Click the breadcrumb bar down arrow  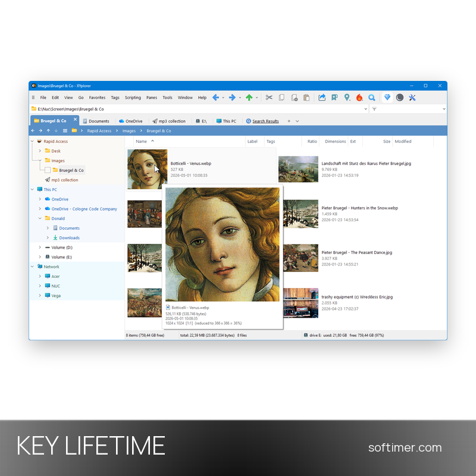coord(56,130)
